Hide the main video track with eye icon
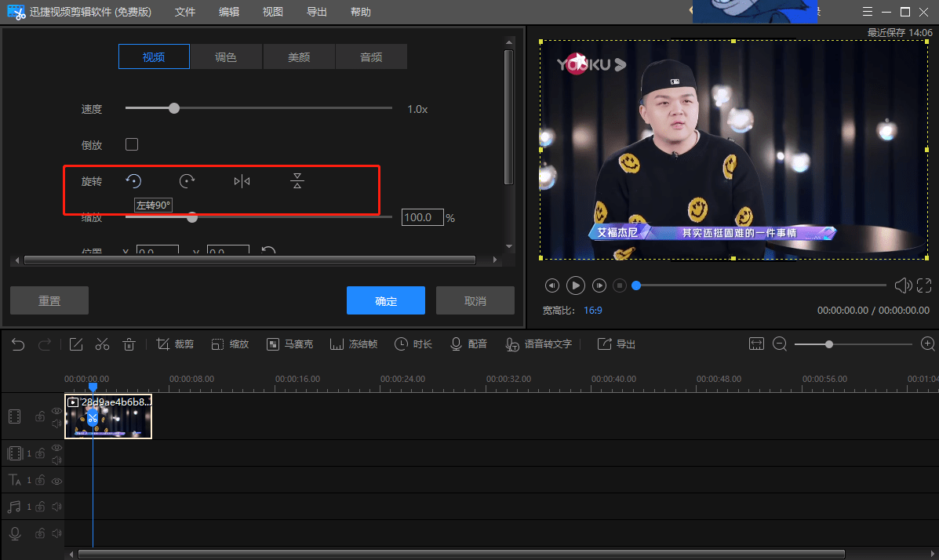This screenshot has width=939, height=560. (x=57, y=411)
